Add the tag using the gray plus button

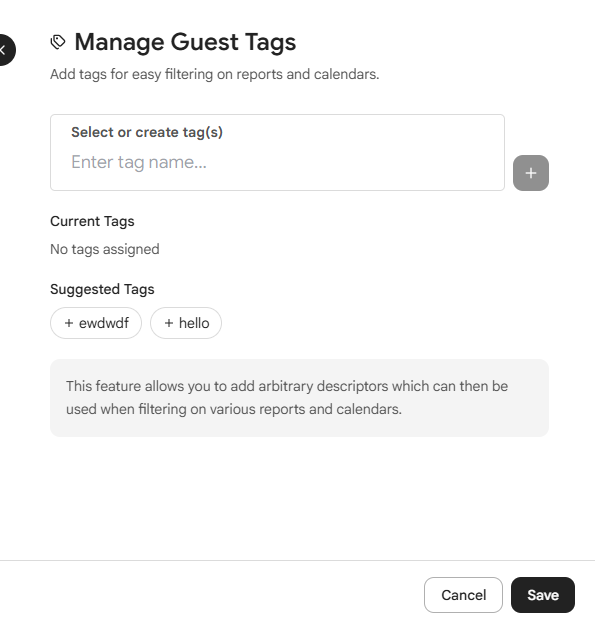coord(531,173)
